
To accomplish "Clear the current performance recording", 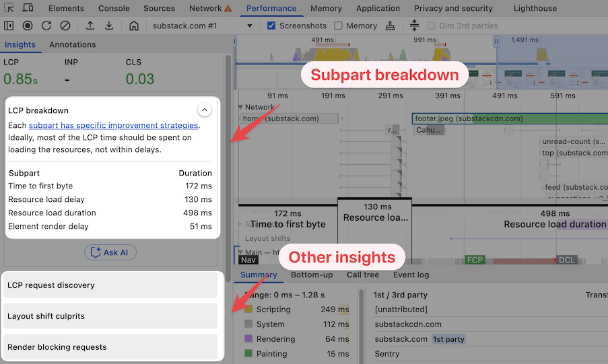I will click(x=65, y=26).
